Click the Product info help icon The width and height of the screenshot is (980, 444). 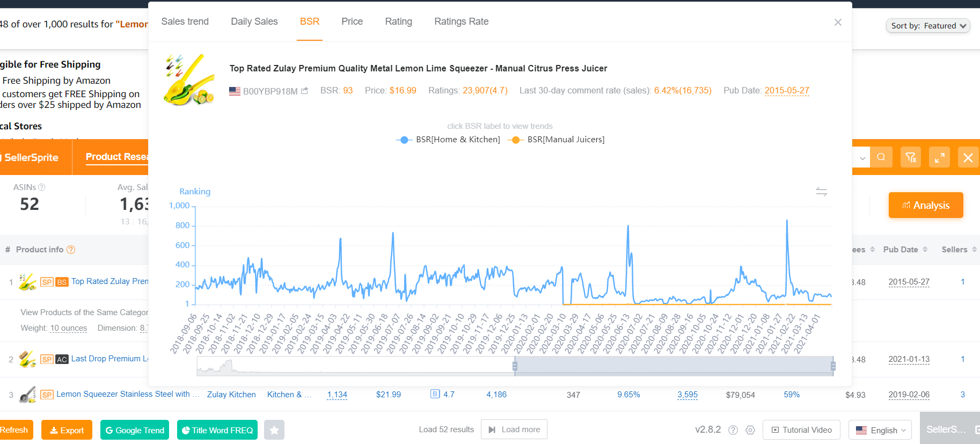coord(71,250)
